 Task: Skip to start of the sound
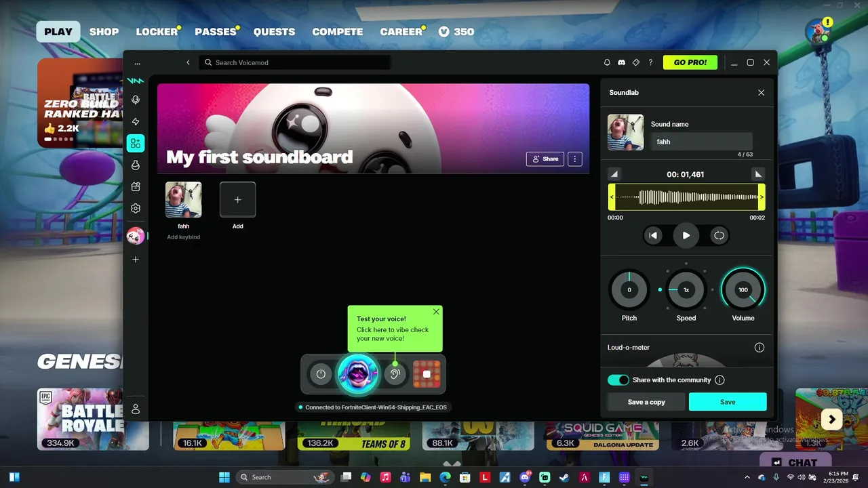pos(653,235)
